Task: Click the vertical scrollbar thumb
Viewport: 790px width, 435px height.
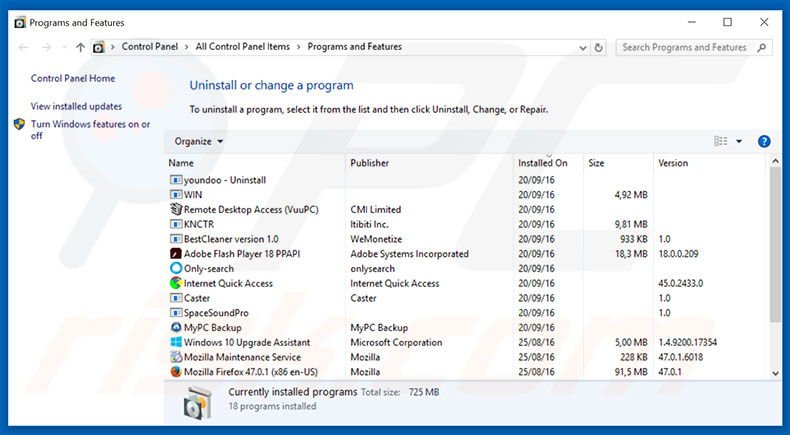Action: click(775, 244)
